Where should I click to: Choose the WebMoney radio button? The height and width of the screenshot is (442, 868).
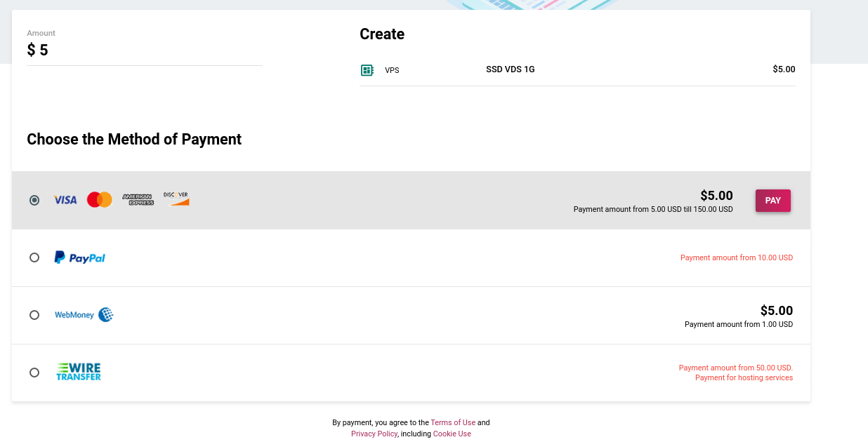34,315
